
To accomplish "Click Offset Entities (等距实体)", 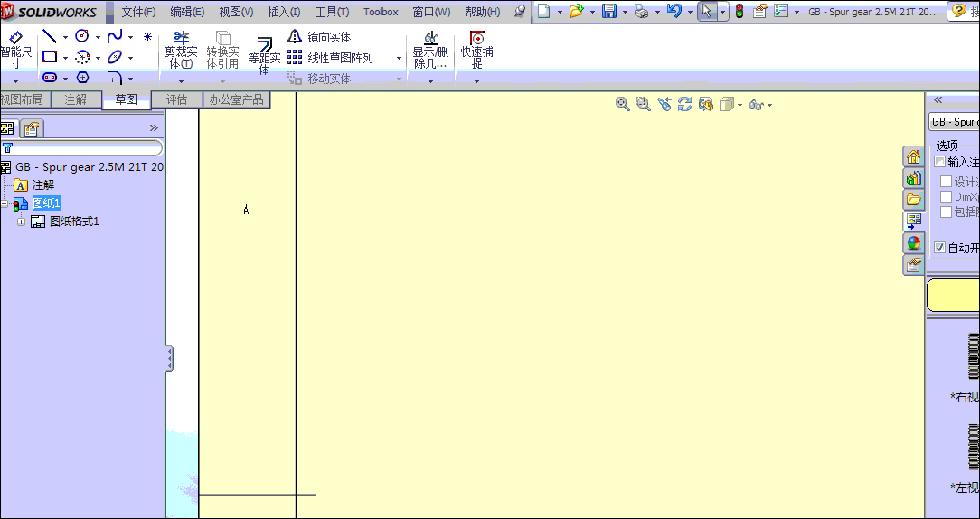I will click(x=264, y=55).
